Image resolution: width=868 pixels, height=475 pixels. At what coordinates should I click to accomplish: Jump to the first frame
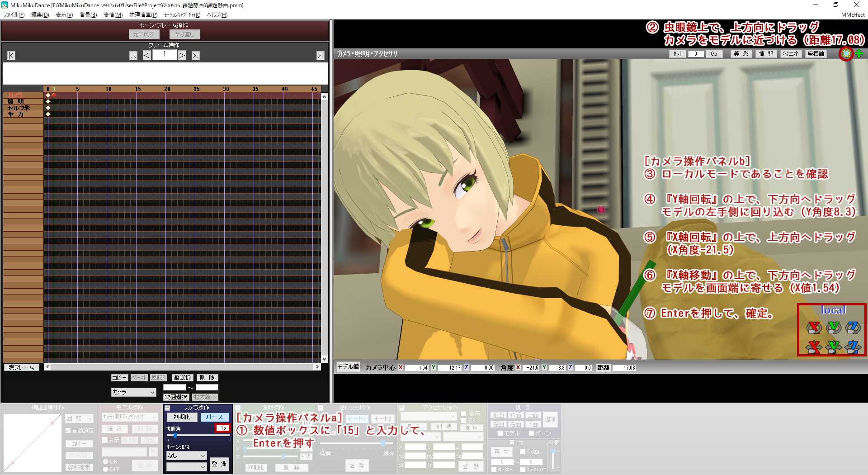click(11, 56)
